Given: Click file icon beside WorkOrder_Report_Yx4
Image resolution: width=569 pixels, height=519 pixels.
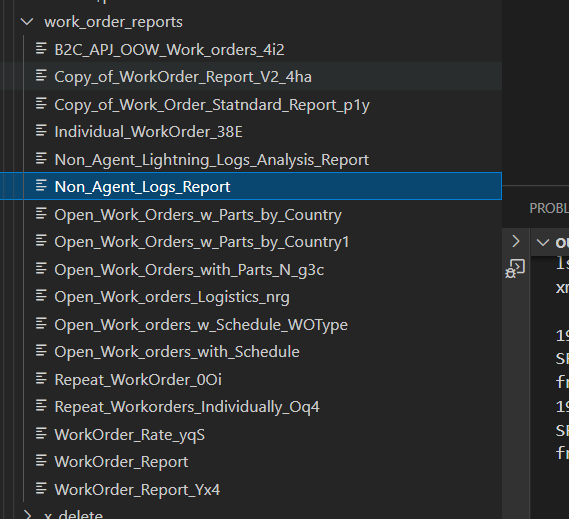Looking at the screenshot, I should (41, 489).
